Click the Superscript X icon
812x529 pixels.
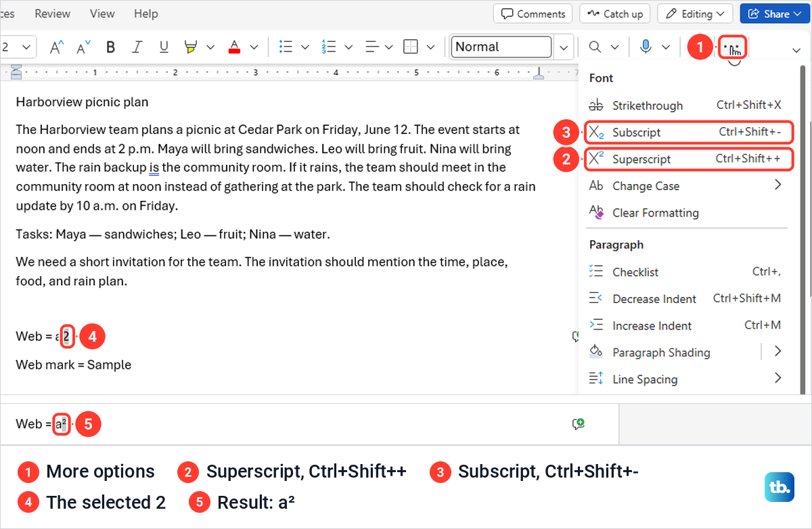pyautogui.click(x=596, y=158)
